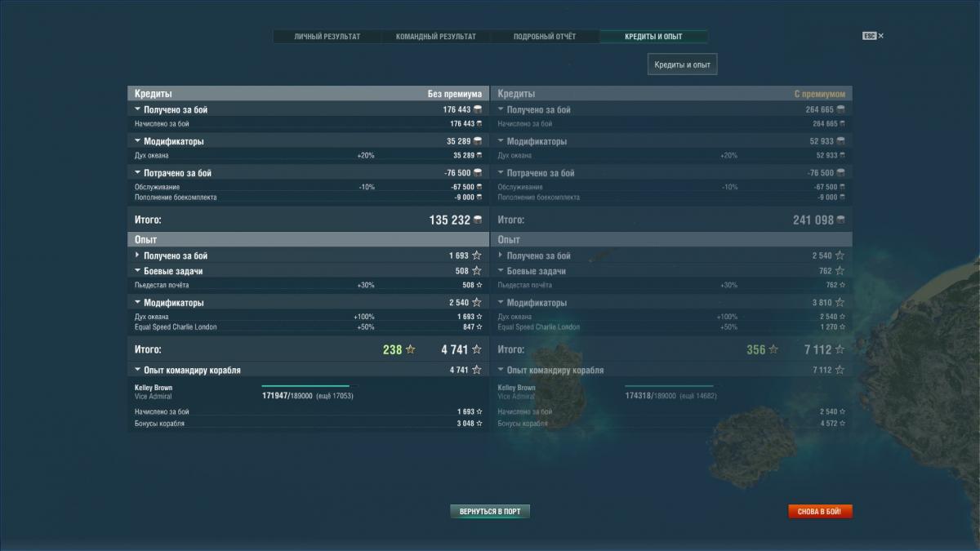Click credits icon by left Модификаторы 35 289

coord(478,141)
